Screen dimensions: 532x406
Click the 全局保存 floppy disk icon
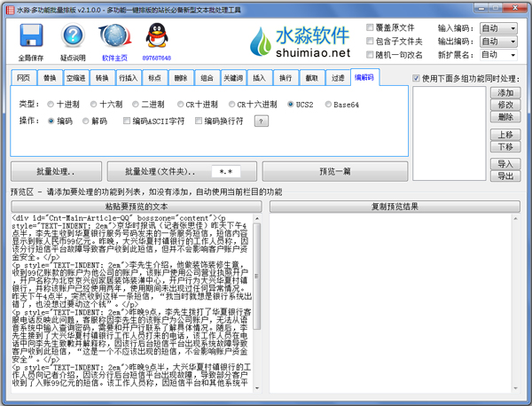click(x=32, y=38)
